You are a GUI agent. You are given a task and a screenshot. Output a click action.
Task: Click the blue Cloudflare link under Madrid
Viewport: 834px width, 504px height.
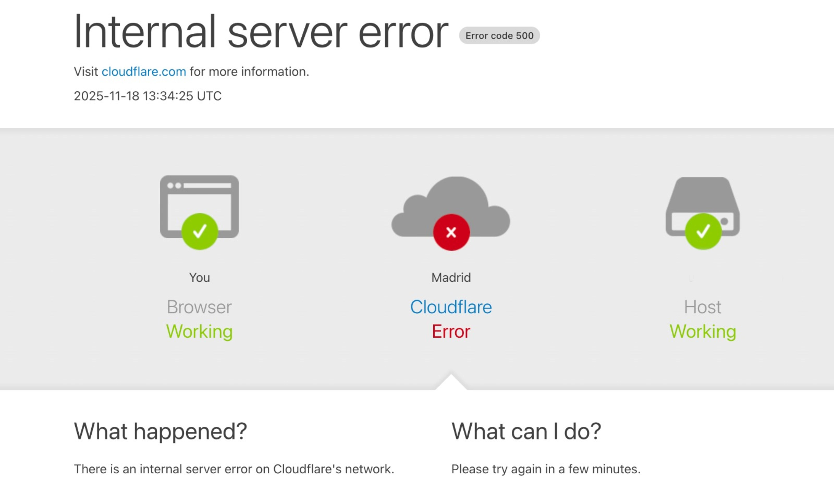(451, 307)
